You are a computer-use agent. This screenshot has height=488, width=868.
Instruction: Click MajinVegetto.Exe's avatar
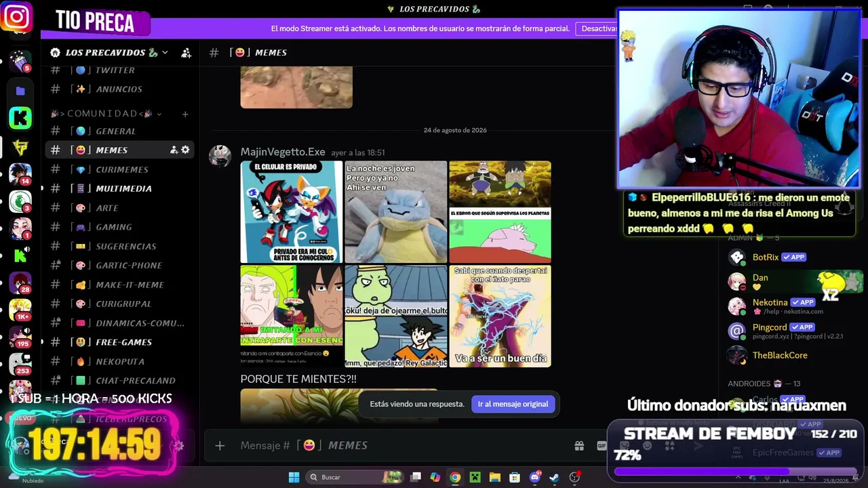point(220,156)
